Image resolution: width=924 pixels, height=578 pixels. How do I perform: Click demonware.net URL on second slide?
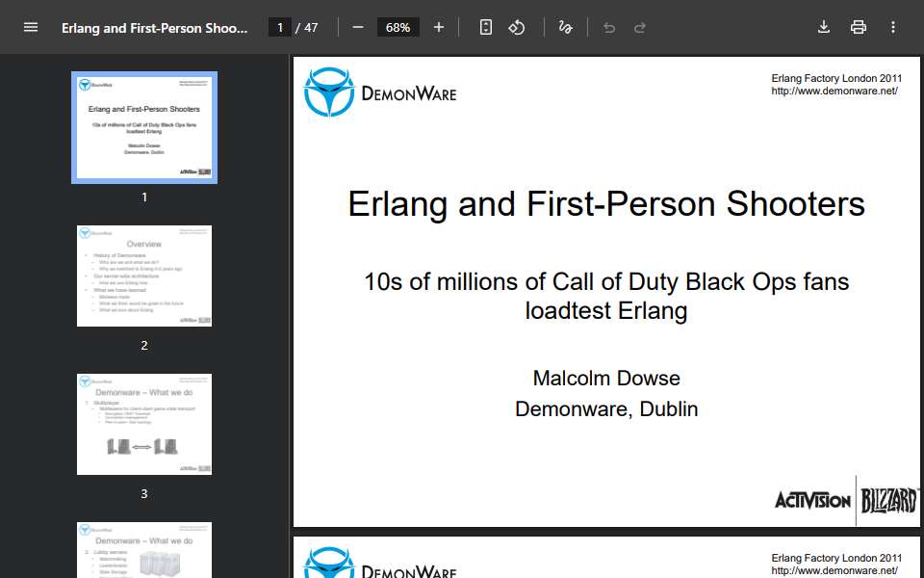click(834, 570)
